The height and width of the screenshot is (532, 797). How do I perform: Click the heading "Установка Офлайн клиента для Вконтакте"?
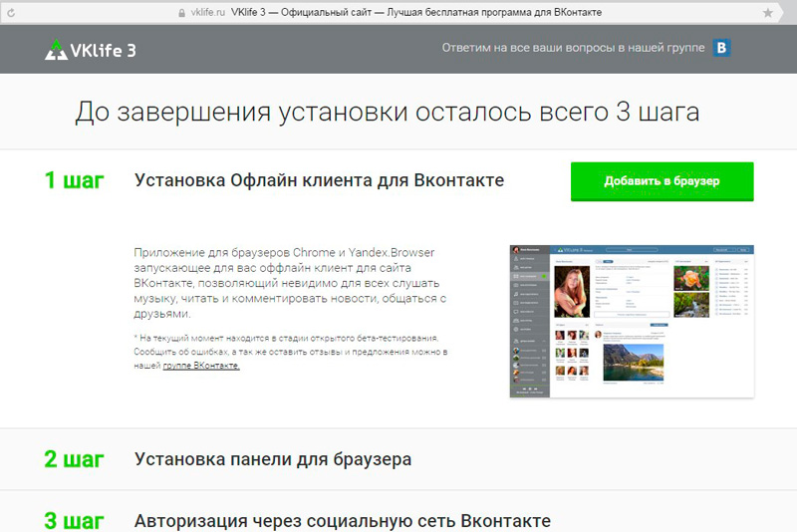coord(319,180)
